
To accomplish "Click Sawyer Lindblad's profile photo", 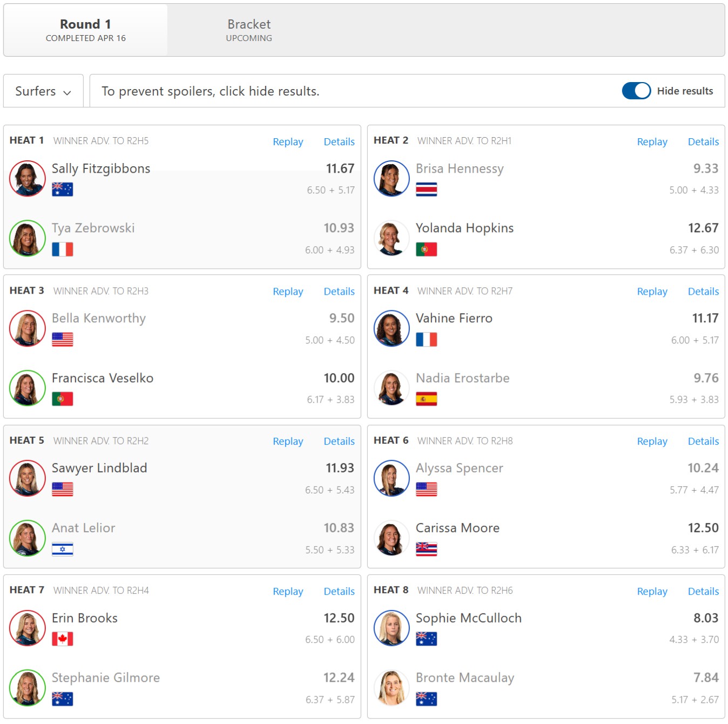I will 28,478.
